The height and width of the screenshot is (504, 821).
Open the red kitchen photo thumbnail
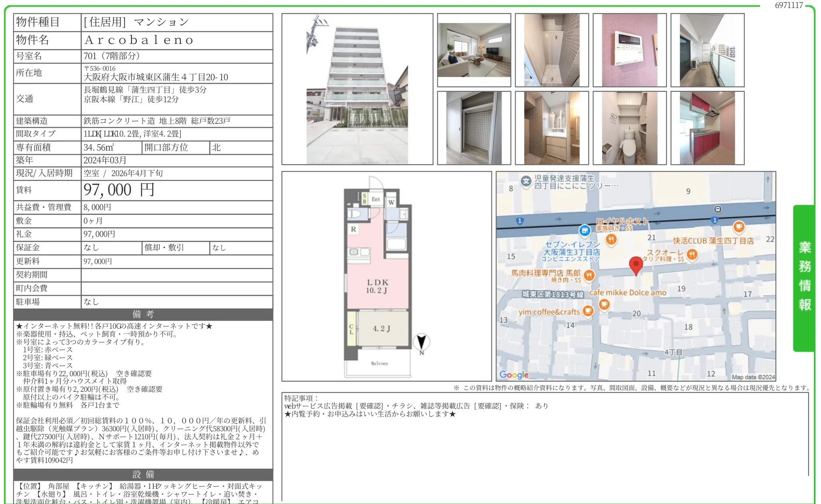point(707,128)
